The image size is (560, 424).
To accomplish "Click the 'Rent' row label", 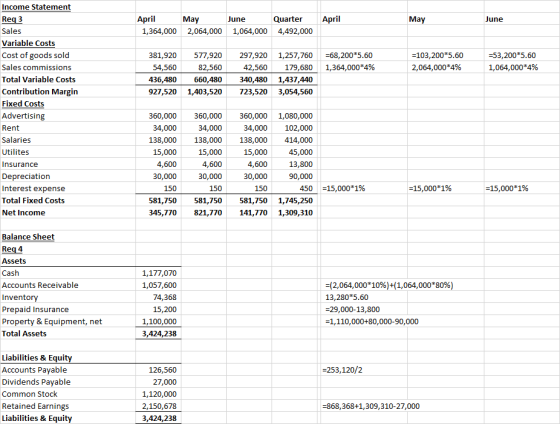I will point(10,128).
